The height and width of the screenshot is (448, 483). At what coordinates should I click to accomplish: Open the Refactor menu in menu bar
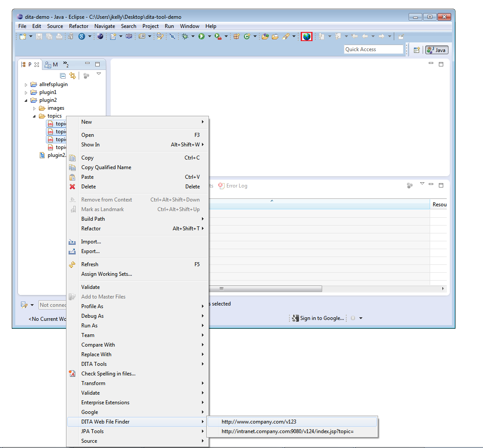pos(79,26)
